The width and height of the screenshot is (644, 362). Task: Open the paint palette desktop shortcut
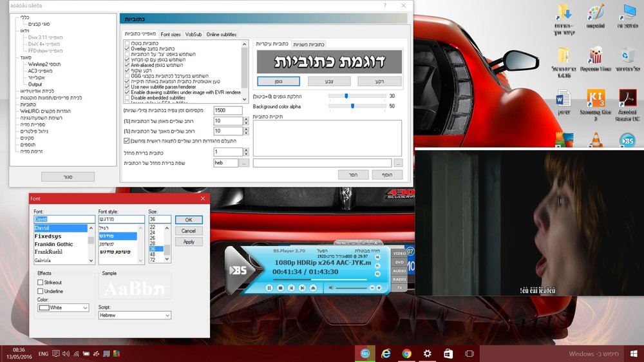[x=595, y=17]
